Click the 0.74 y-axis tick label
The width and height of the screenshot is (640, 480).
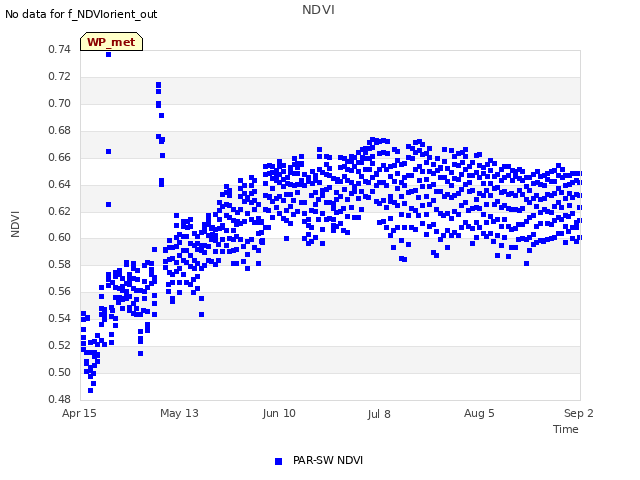click(x=60, y=49)
